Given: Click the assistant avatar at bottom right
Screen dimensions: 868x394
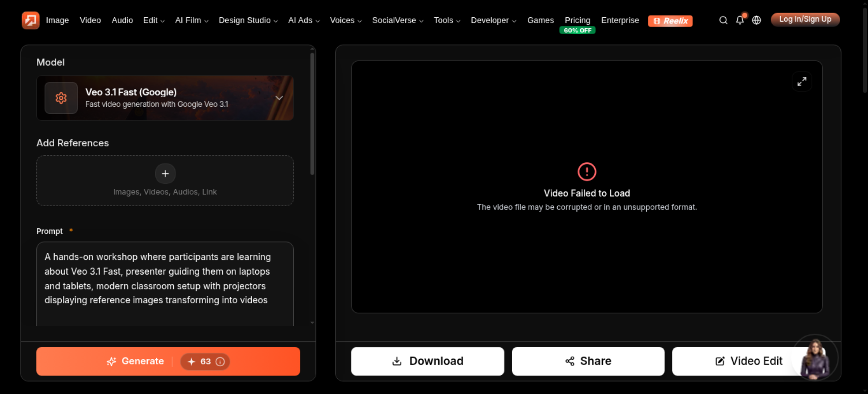Looking at the screenshot, I should [815, 358].
